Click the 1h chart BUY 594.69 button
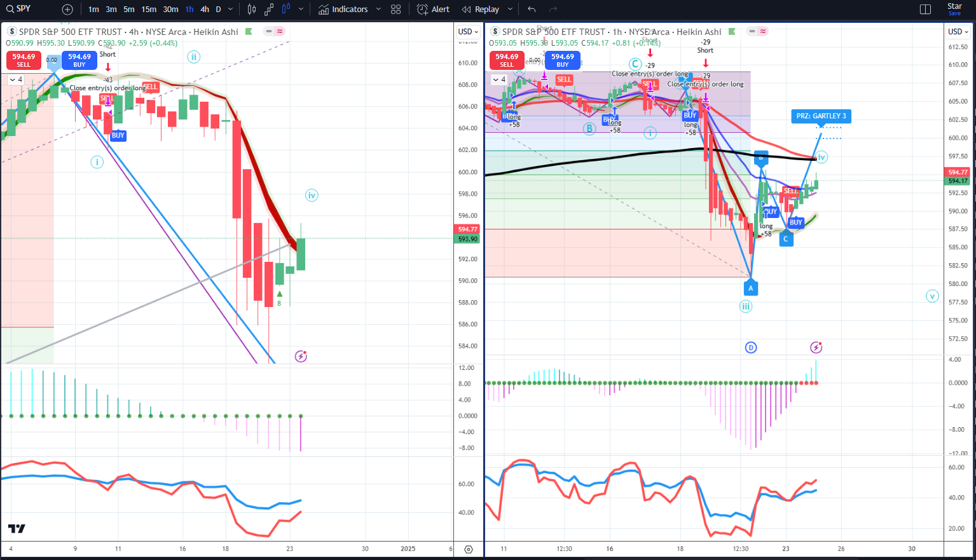Image resolution: width=976 pixels, height=560 pixels. pyautogui.click(x=563, y=60)
